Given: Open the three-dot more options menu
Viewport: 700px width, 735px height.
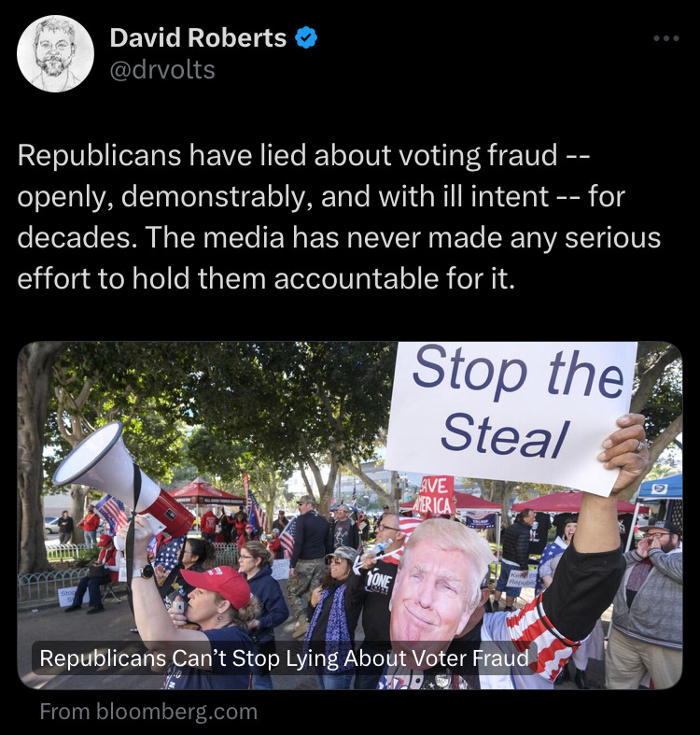Looking at the screenshot, I should click(x=666, y=38).
